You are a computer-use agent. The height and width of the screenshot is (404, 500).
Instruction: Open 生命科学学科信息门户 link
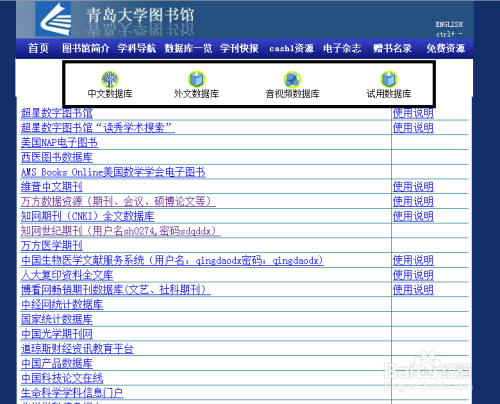pyautogui.click(x=72, y=393)
